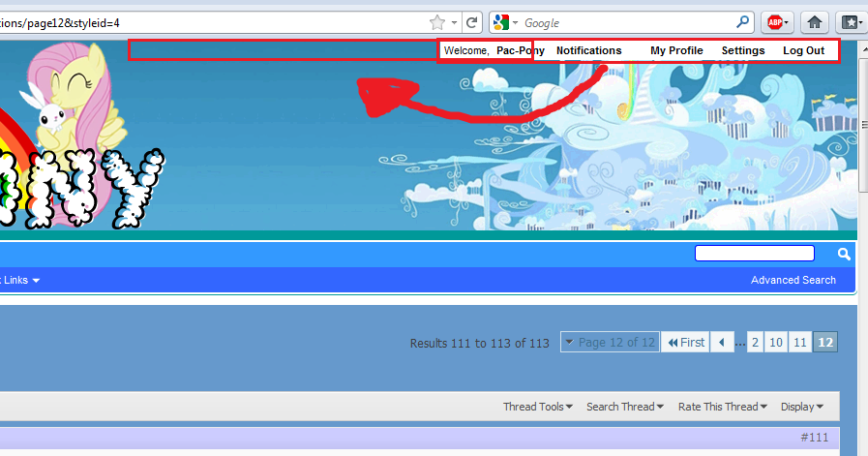Open the bookmarks menu button
868x456 pixels.
click(x=852, y=22)
